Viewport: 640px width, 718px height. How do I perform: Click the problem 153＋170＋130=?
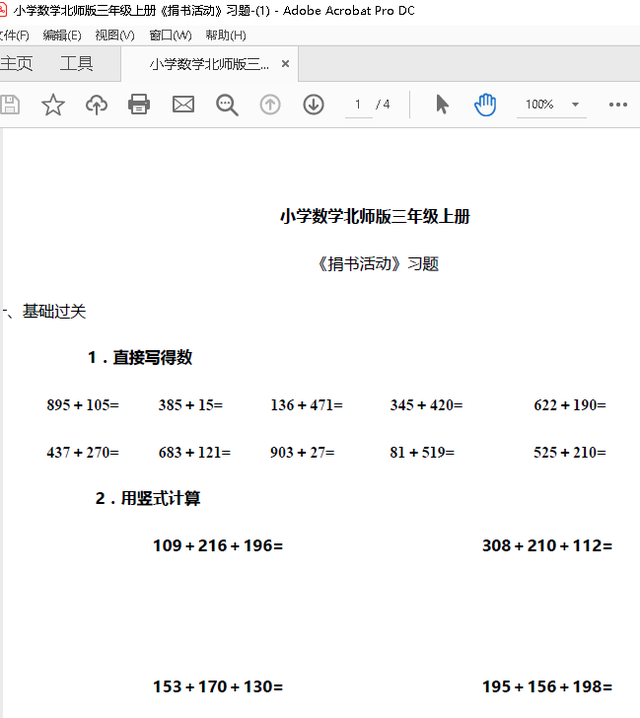point(218,686)
